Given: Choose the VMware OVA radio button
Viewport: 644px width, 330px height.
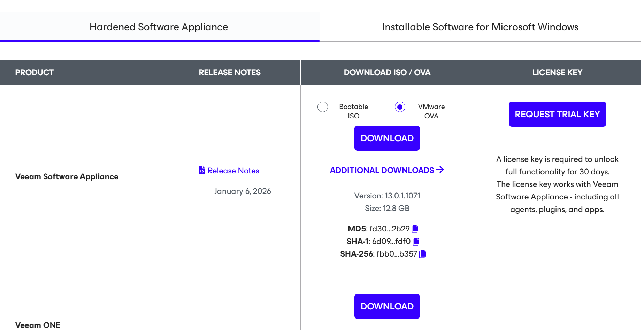Looking at the screenshot, I should coord(400,107).
